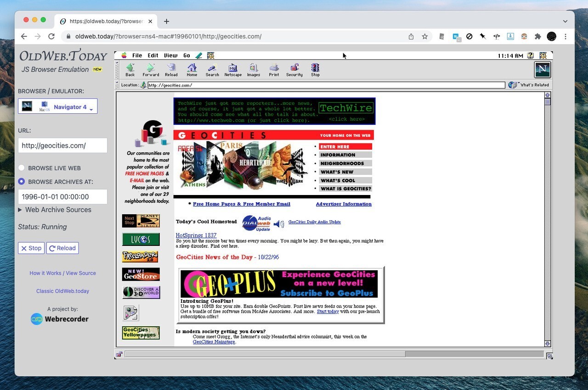Viewport: 588px width, 390px height.
Task: Open the Navigator 4 browser selector dropdown
Action: (x=57, y=106)
